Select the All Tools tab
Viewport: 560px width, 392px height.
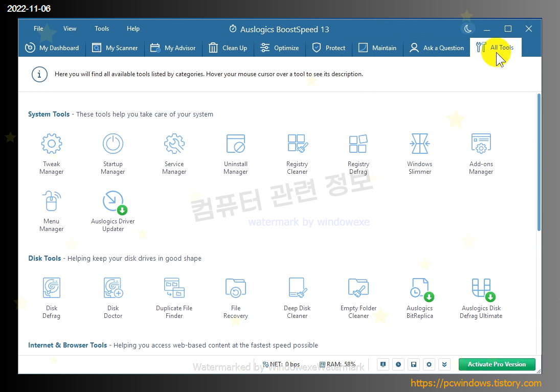pos(496,48)
